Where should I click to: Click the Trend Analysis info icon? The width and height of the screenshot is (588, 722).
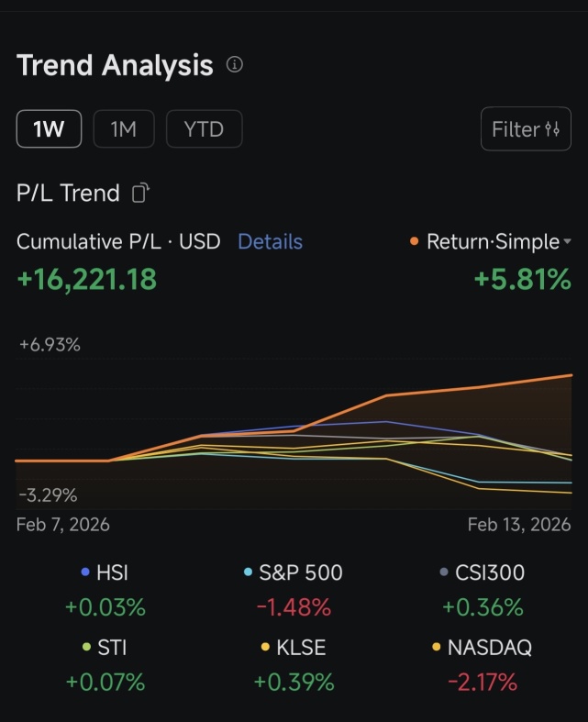(234, 64)
